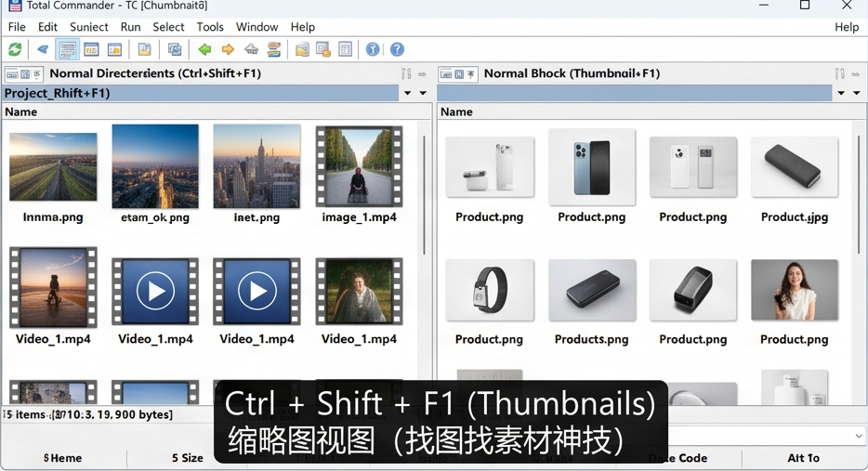Switch to the full details view icon
Screen dimensions: 868x471
91,49
